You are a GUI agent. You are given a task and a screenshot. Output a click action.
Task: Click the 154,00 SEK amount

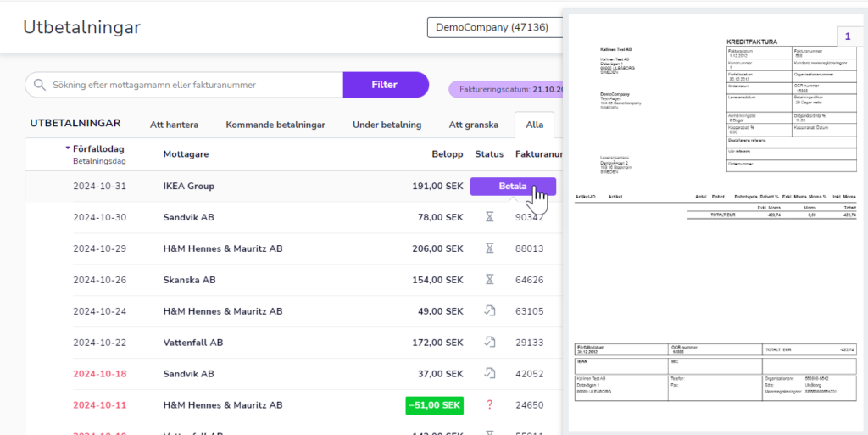point(437,280)
